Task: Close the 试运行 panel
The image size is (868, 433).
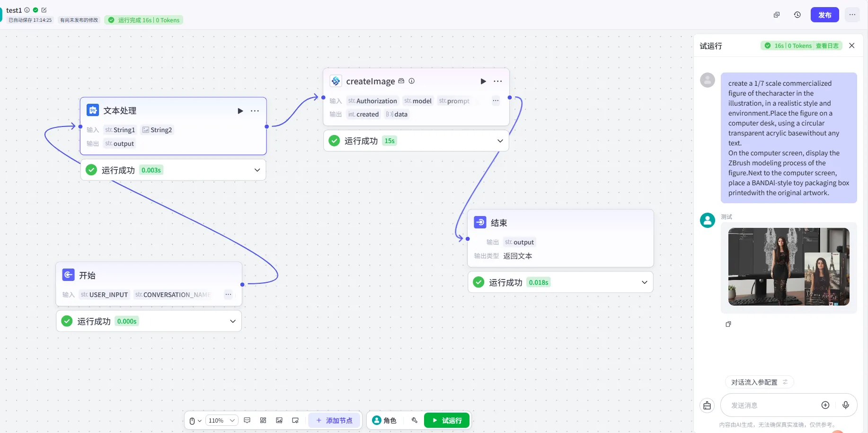Action: click(852, 45)
